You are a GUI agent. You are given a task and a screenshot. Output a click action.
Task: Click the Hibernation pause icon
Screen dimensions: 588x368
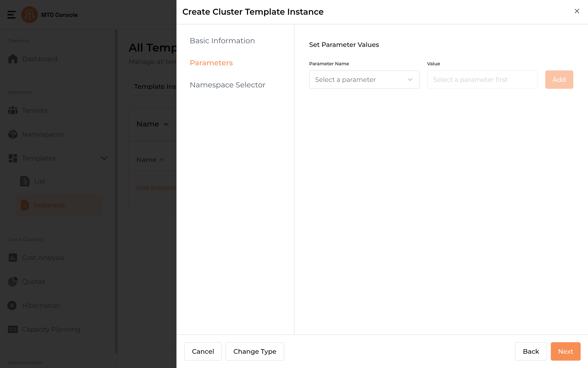12,305
